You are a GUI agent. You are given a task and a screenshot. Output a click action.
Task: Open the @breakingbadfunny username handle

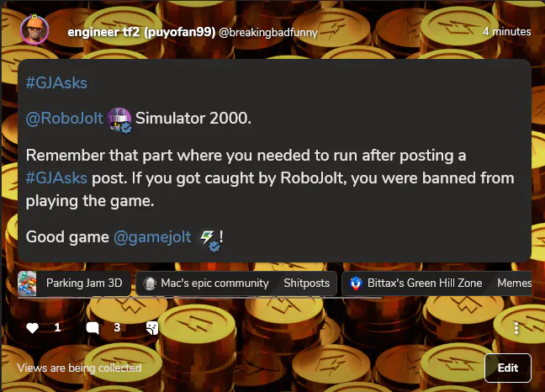pyautogui.click(x=268, y=33)
